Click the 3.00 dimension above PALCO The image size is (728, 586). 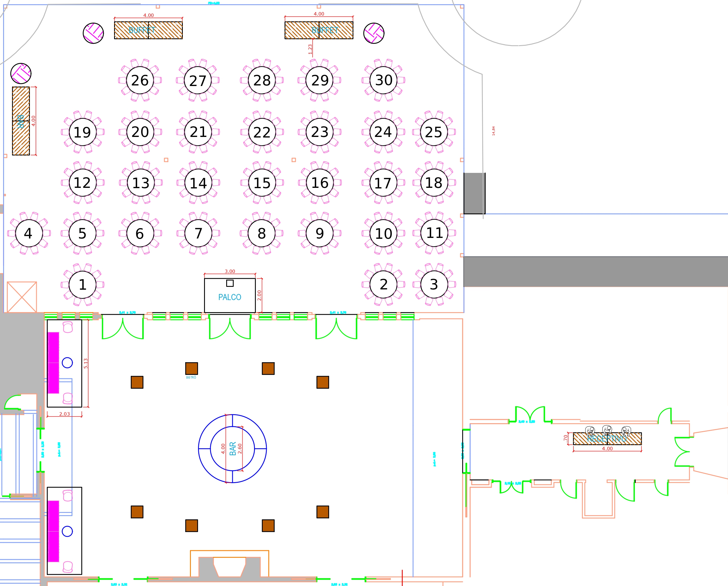[230, 271]
